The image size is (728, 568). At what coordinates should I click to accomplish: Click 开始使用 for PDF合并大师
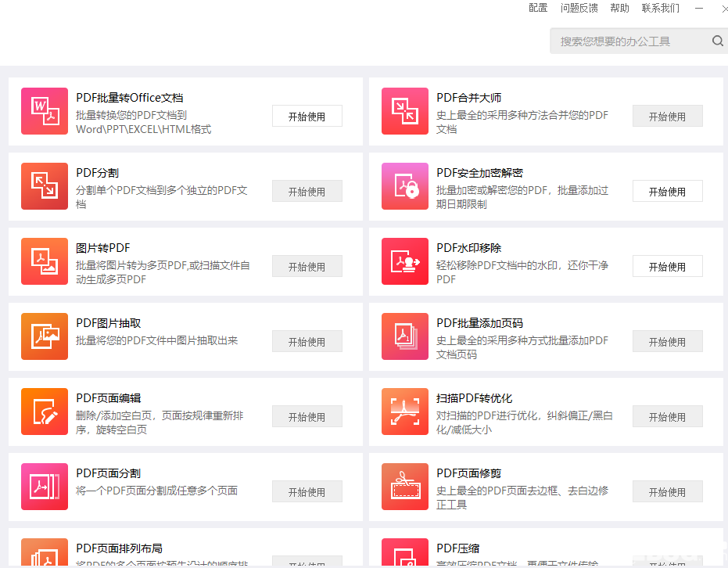click(x=667, y=116)
